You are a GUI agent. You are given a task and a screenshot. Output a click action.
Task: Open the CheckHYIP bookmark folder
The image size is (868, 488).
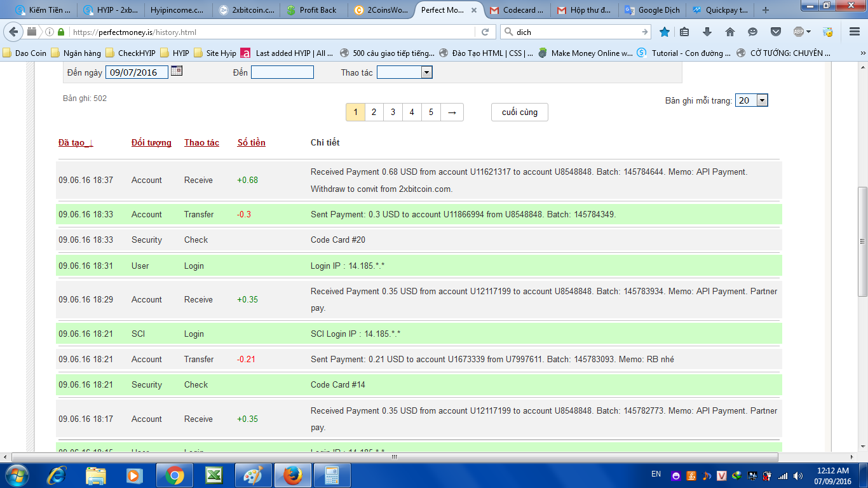[131, 53]
